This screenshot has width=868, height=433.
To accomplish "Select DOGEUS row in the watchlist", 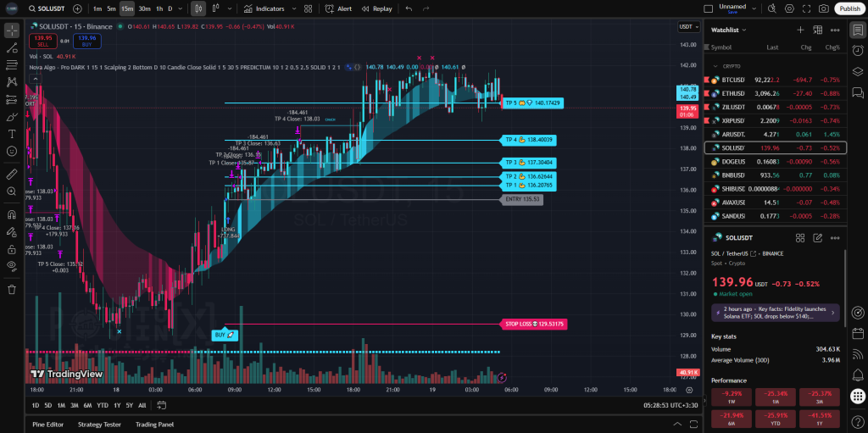I will [775, 162].
